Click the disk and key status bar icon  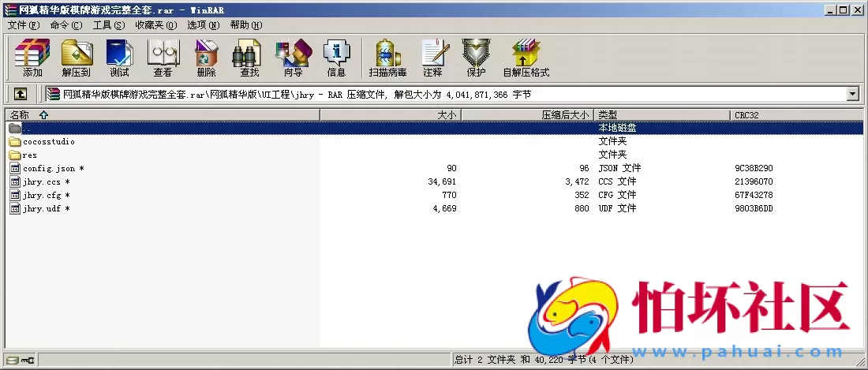pos(20,360)
